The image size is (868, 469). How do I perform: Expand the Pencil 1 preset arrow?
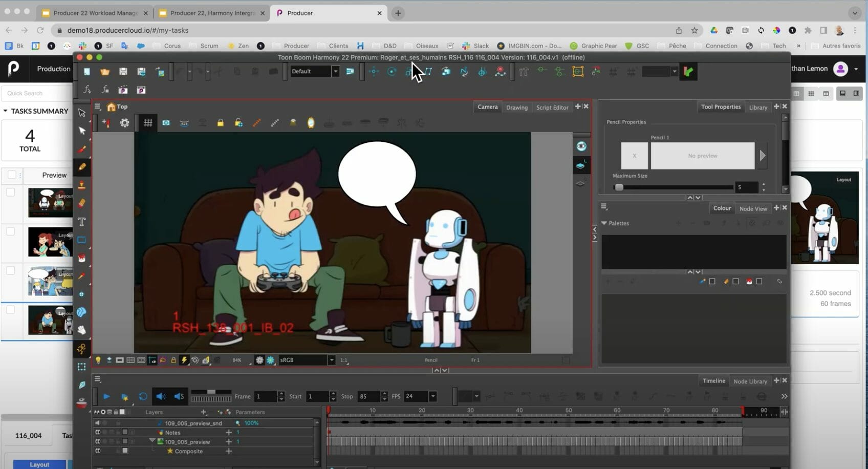tap(763, 156)
